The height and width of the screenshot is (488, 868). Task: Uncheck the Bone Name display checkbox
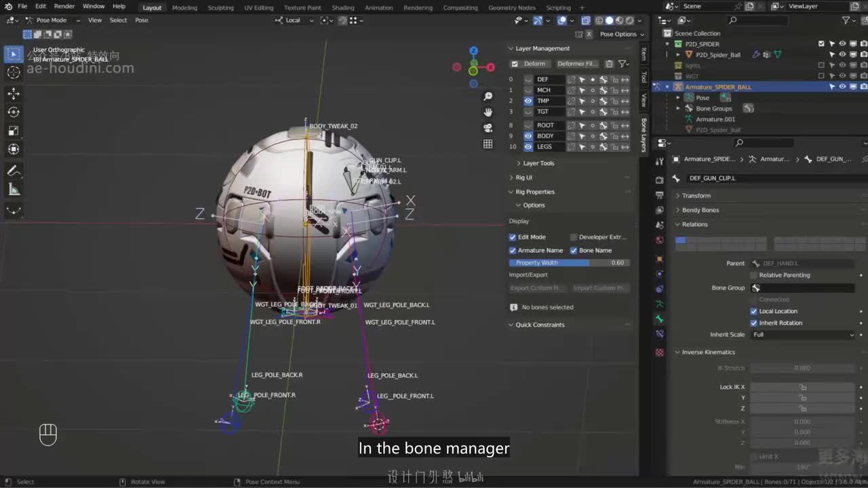[574, 251]
